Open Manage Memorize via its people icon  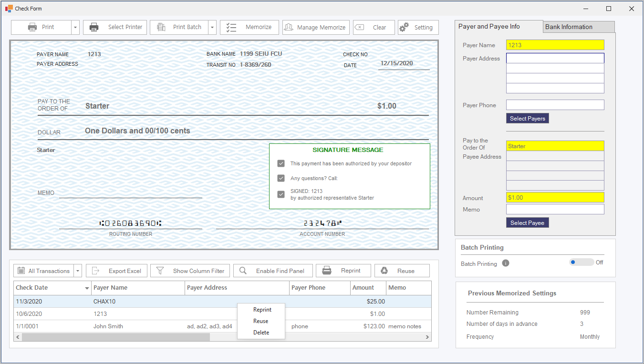coord(289,27)
